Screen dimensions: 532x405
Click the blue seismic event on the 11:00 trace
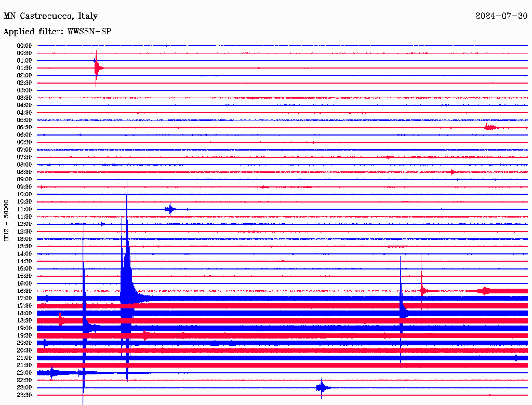pyautogui.click(x=170, y=209)
